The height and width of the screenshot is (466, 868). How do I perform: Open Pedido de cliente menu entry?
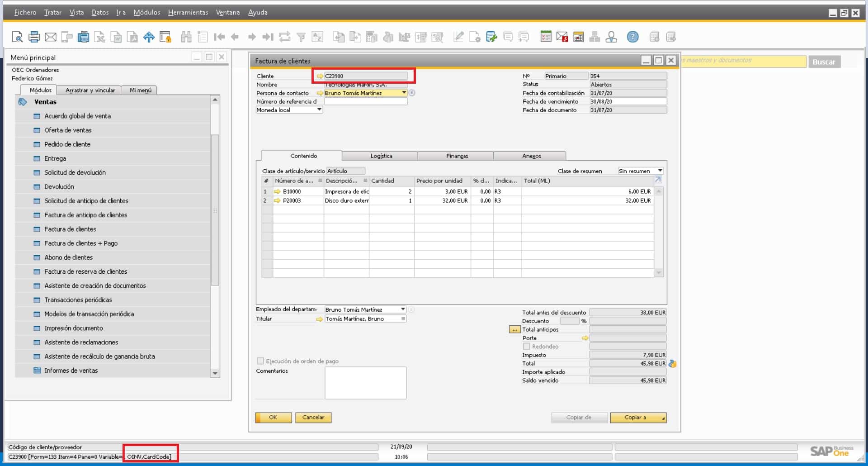click(x=67, y=144)
